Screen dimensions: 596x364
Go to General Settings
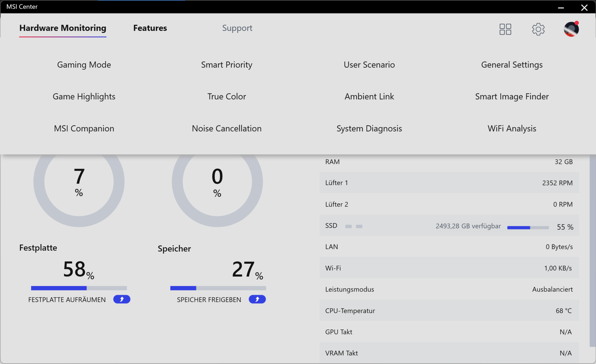[512, 64]
